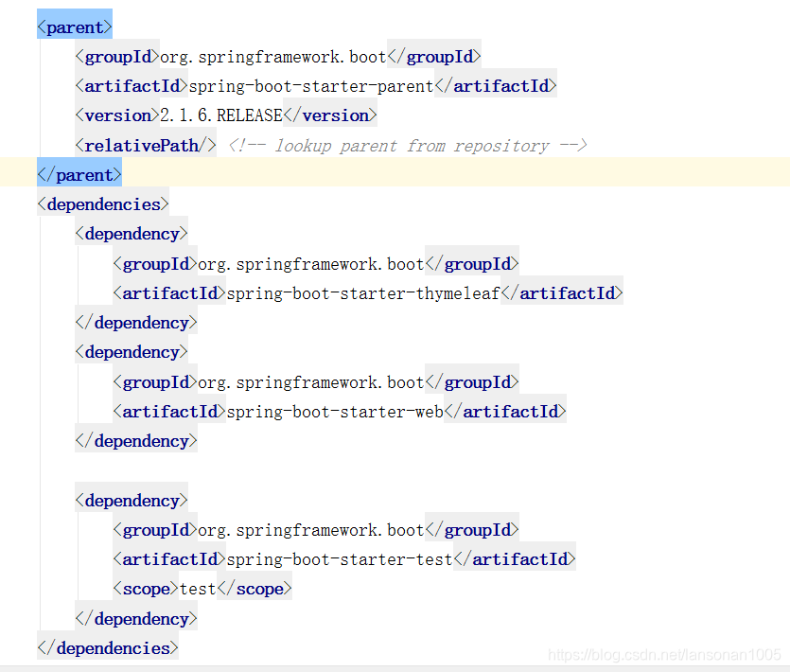Click the 2.1.6.RELEASE version value
This screenshot has width=790, height=672.
221,115
